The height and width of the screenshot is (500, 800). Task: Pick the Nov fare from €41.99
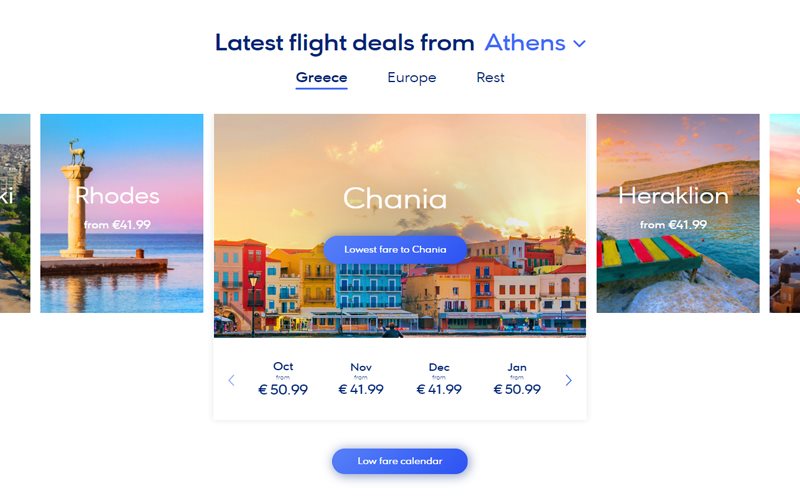[361, 380]
